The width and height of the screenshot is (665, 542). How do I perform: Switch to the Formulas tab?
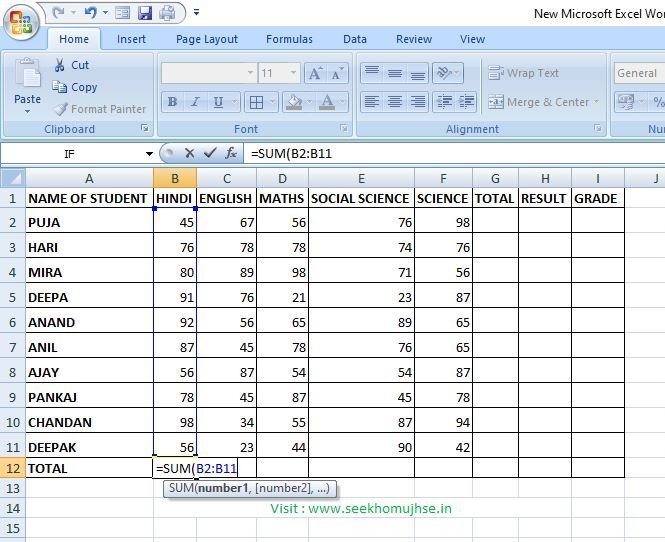click(289, 39)
